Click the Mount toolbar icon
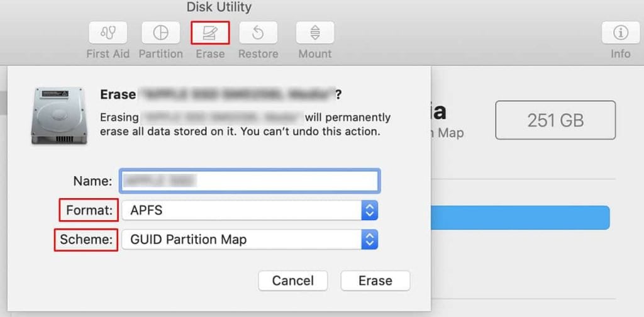The height and width of the screenshot is (317, 644). coord(315,33)
